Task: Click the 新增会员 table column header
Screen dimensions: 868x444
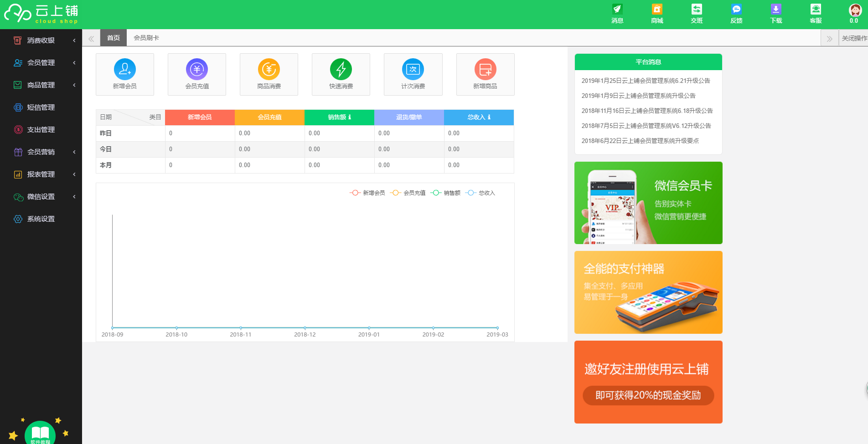Action: (200, 117)
